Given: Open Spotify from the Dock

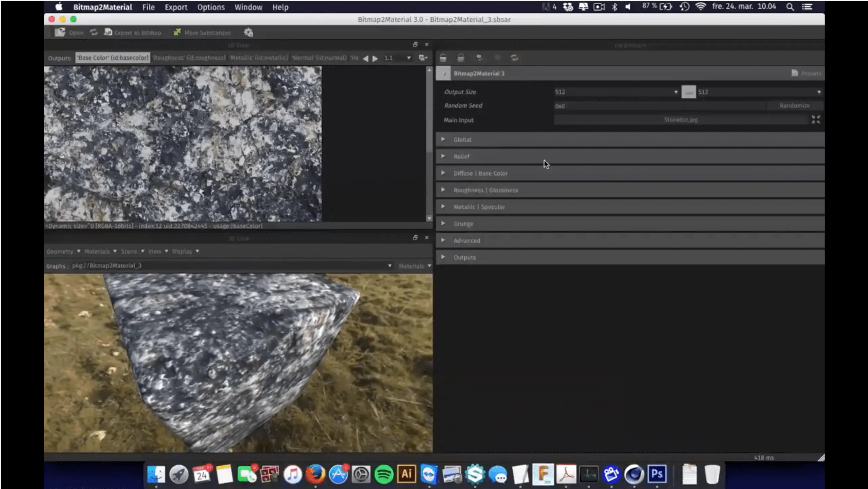Looking at the screenshot, I should pos(384,474).
